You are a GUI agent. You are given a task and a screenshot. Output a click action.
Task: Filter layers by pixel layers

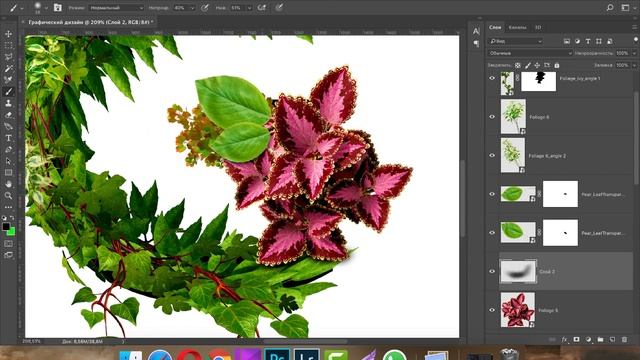pyautogui.click(x=567, y=41)
